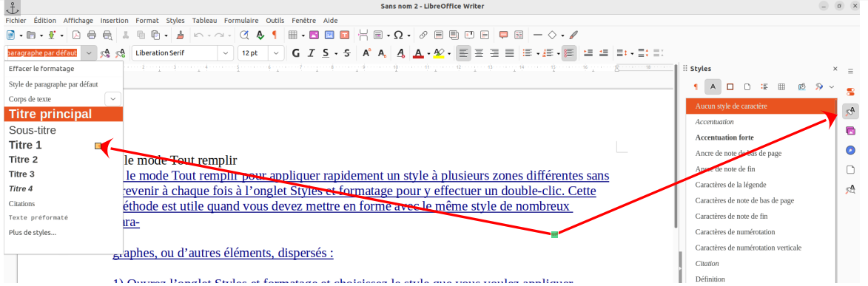Clear direct formatting icon

pyautogui.click(x=400, y=53)
